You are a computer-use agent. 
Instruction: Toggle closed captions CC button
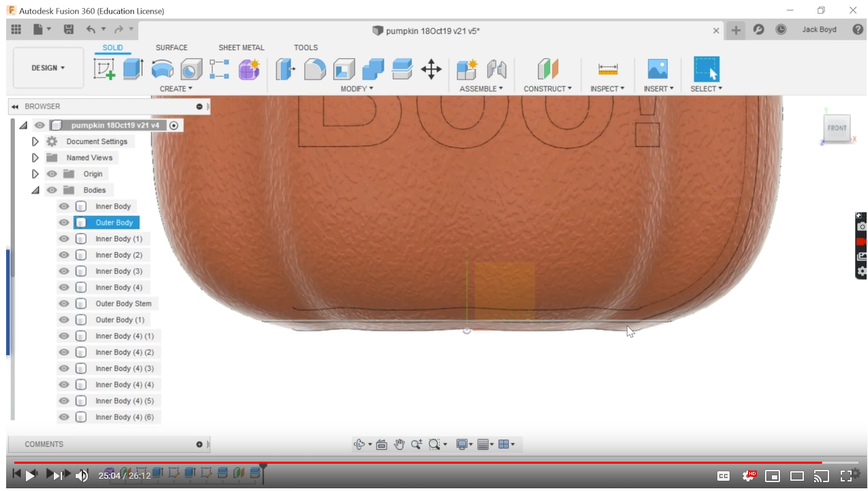click(723, 476)
